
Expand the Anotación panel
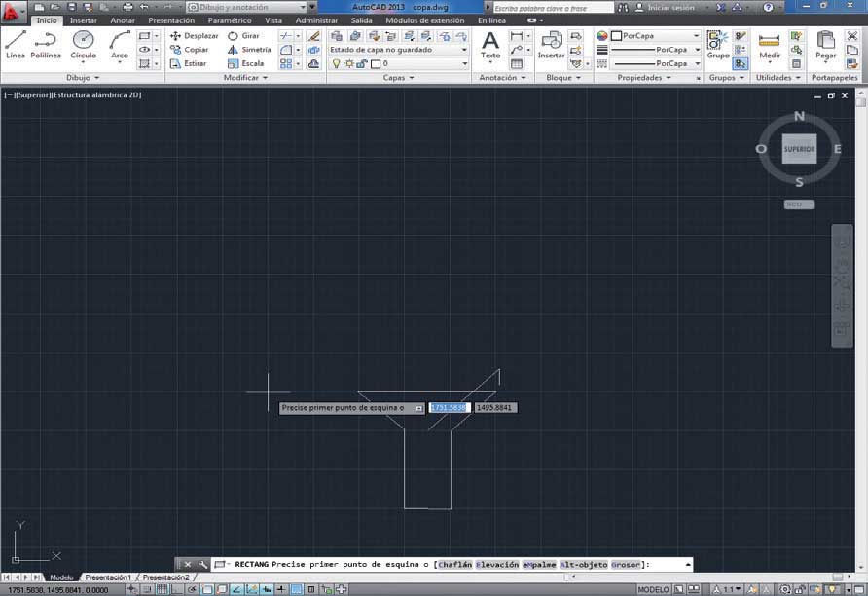pos(503,78)
